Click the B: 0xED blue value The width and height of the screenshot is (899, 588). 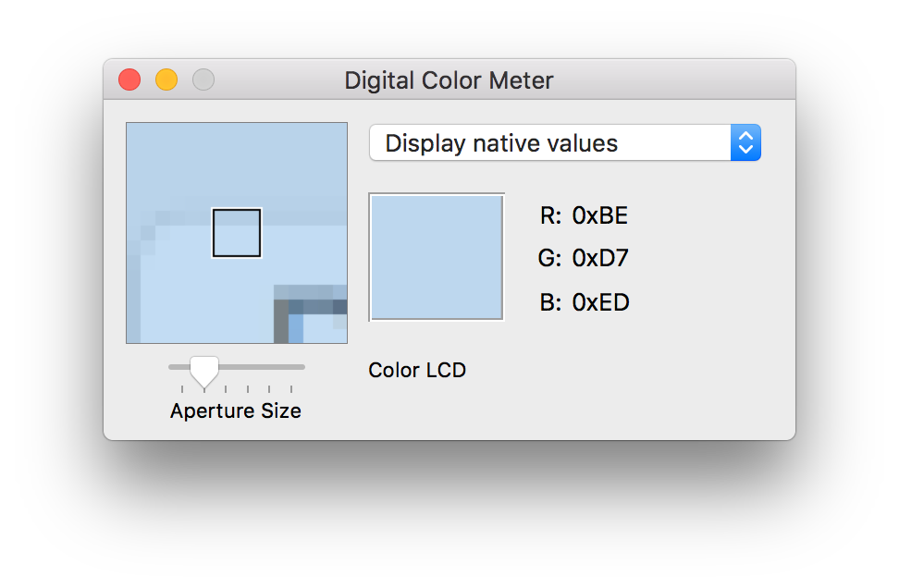[585, 302]
